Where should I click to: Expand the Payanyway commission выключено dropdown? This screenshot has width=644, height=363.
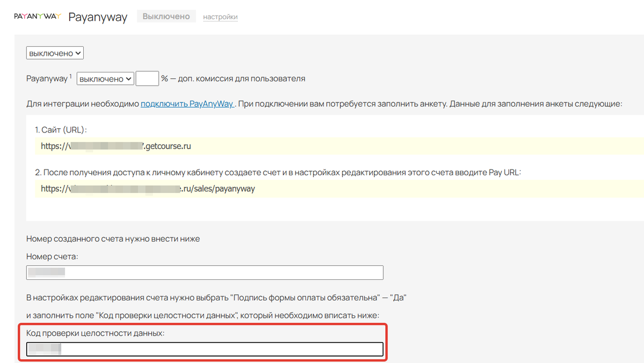(105, 79)
